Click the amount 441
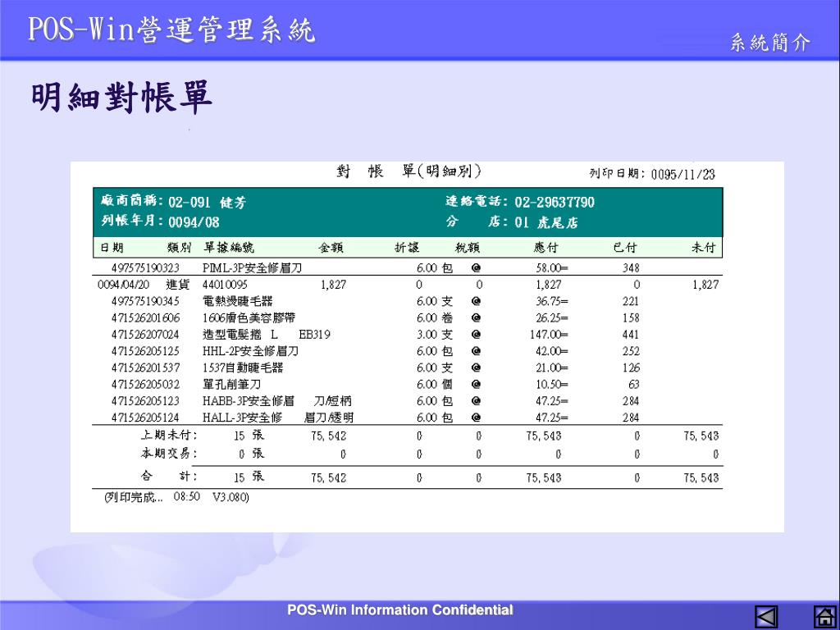The image size is (840, 630). click(631, 335)
